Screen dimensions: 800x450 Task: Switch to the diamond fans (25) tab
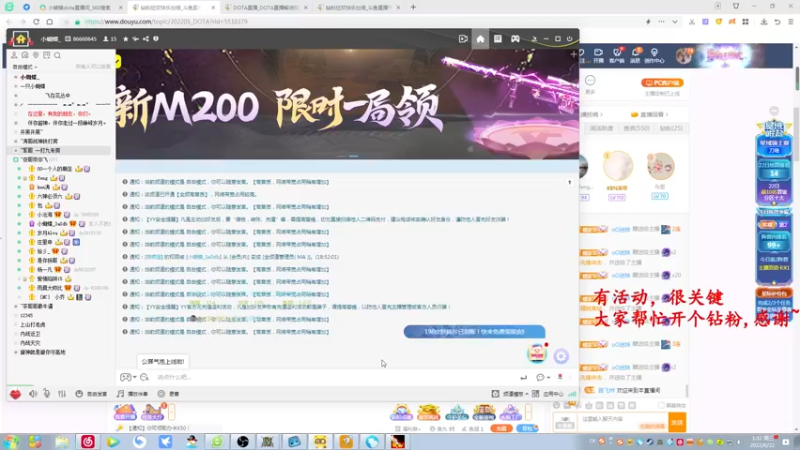[x=671, y=128]
